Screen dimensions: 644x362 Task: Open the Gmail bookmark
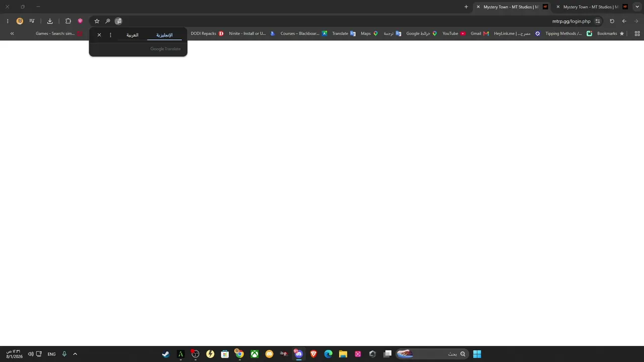tap(480, 34)
